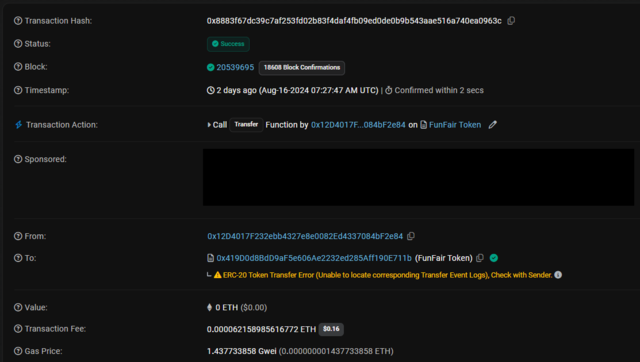Screen dimensions: 640x362
Task: Copy the From address
Action: pyautogui.click(x=411, y=236)
